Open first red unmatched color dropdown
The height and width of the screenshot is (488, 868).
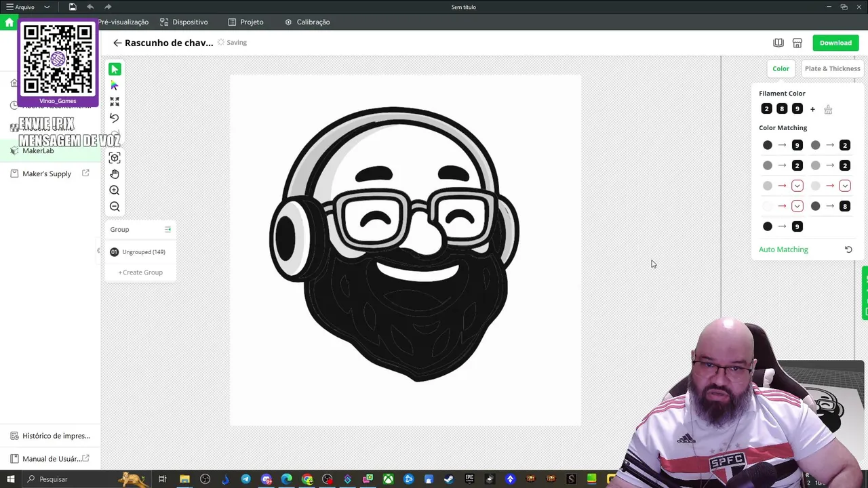(x=797, y=186)
